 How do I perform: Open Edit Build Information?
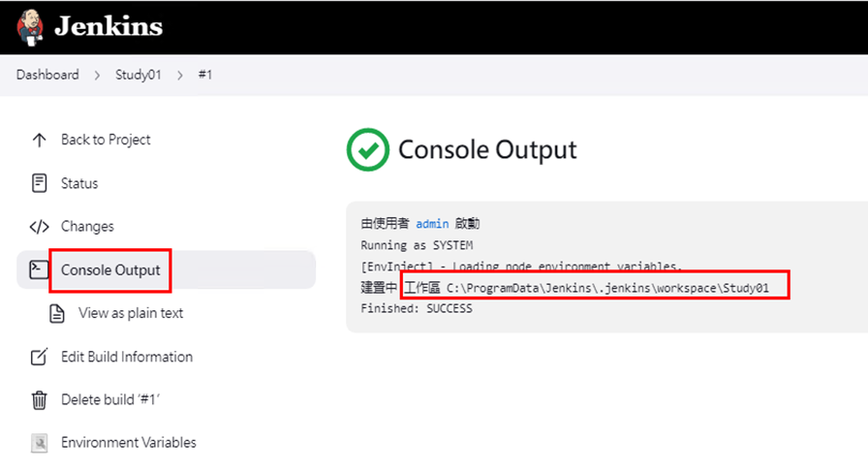tap(127, 357)
